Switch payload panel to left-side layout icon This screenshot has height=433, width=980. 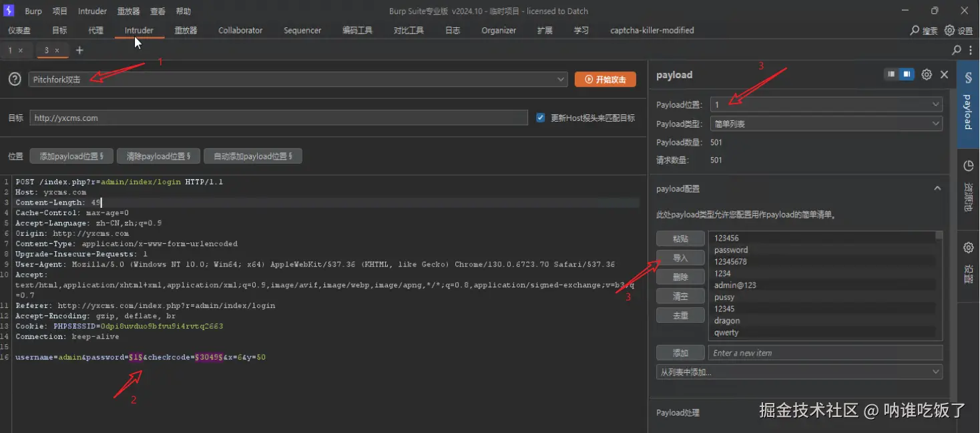coord(891,74)
